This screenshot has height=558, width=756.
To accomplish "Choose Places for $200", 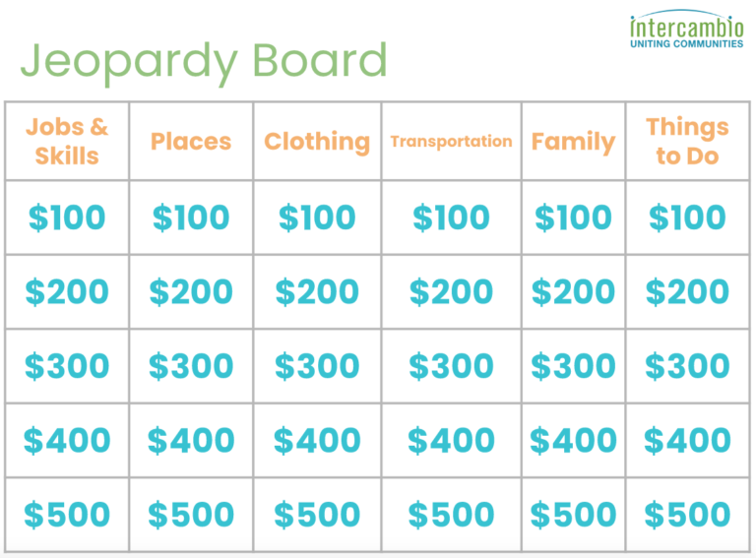I will click(191, 291).
